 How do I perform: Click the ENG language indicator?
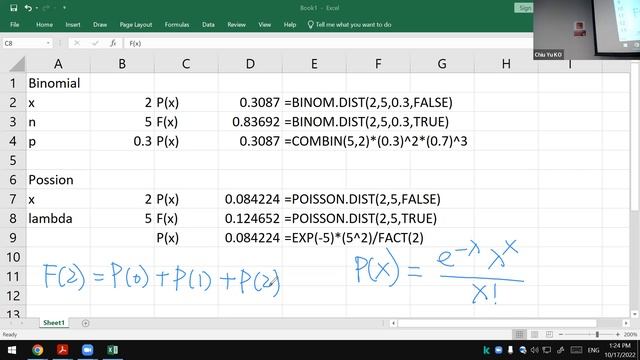[593, 350]
